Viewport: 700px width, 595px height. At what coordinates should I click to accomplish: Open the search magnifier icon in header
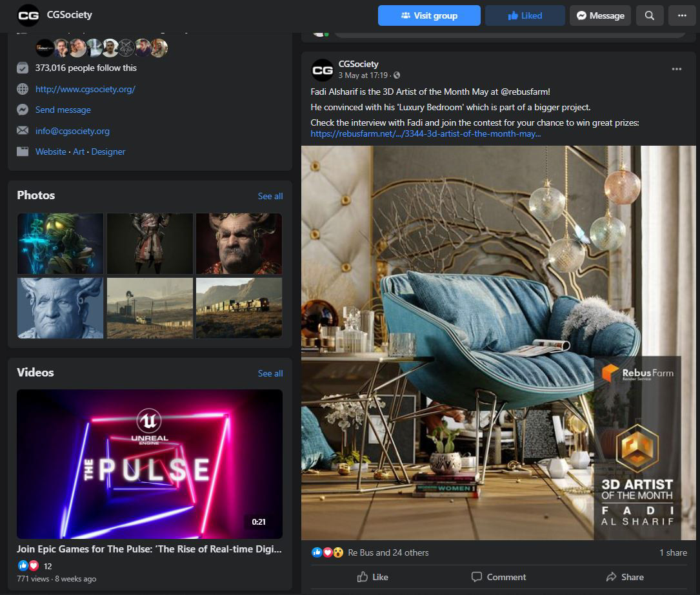tap(650, 15)
